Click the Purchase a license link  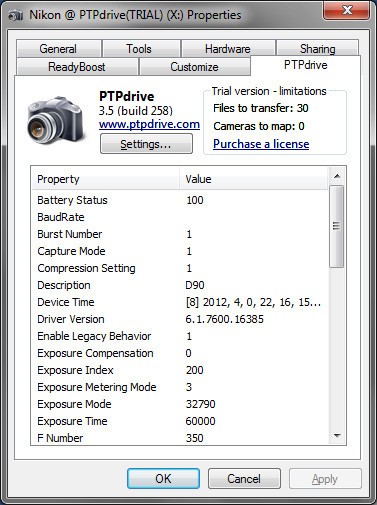(x=261, y=144)
